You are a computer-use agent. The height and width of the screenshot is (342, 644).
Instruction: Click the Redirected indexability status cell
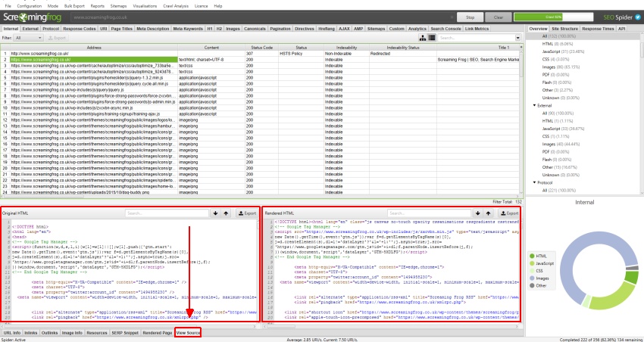click(x=403, y=54)
